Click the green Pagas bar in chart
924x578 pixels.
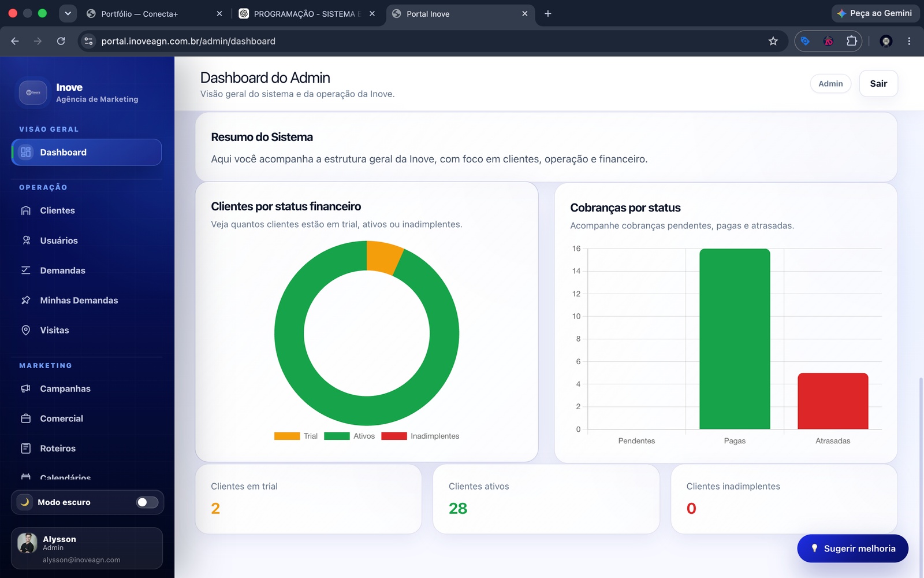[x=735, y=339]
